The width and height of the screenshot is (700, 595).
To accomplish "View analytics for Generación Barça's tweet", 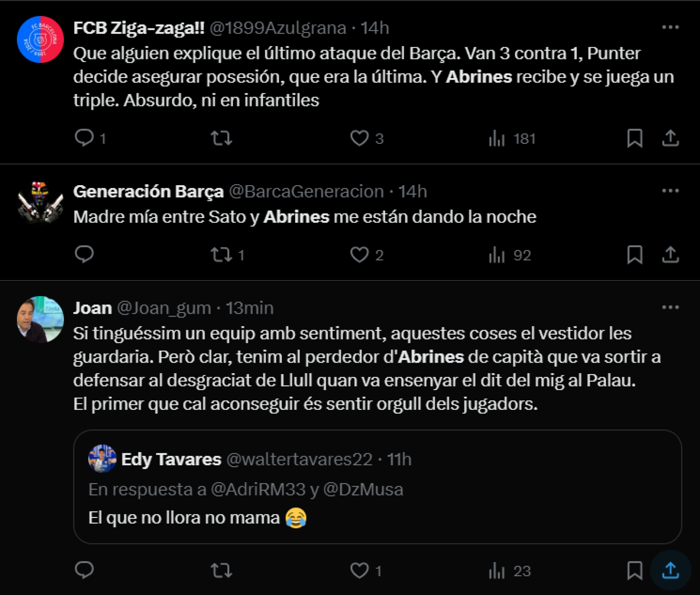I will pyautogui.click(x=498, y=255).
